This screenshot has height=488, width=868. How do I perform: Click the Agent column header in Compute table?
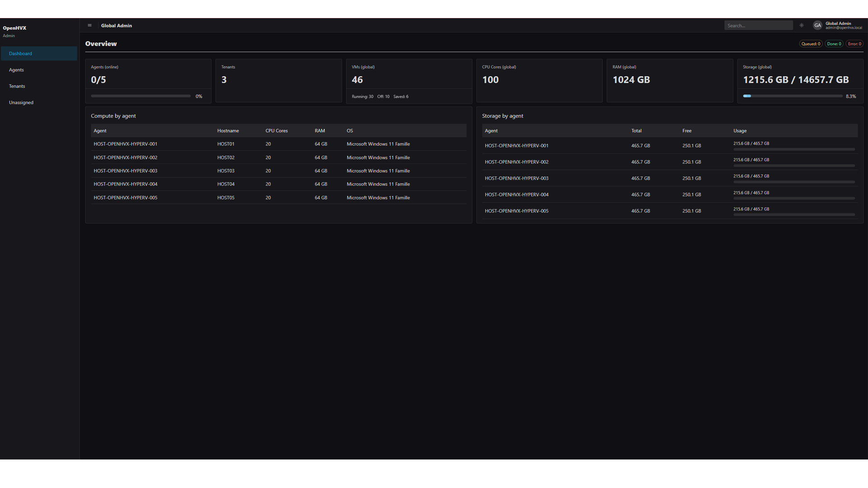pos(100,131)
